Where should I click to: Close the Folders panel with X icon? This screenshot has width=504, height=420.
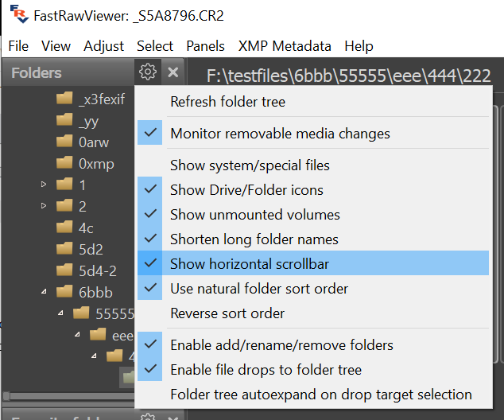tap(173, 72)
